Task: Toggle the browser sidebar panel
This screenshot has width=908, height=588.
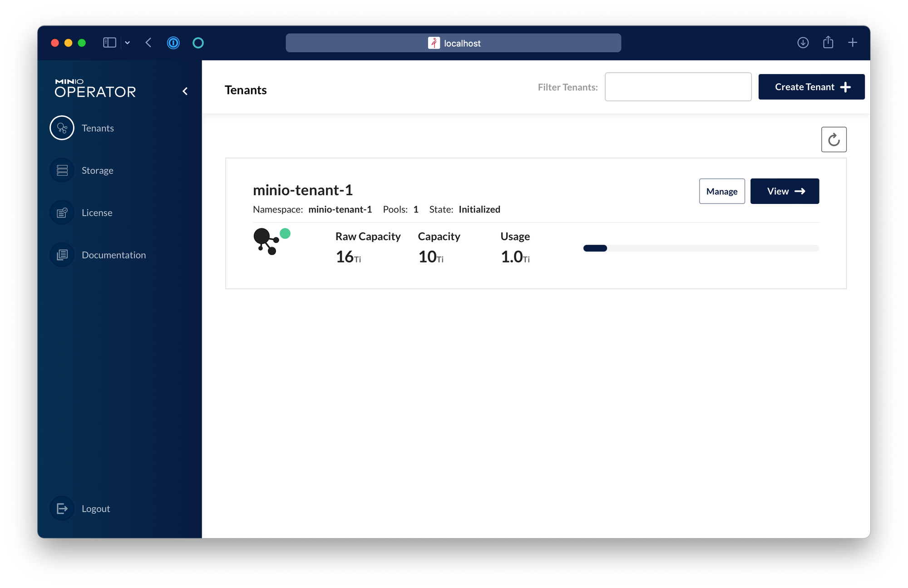Action: 109,43
